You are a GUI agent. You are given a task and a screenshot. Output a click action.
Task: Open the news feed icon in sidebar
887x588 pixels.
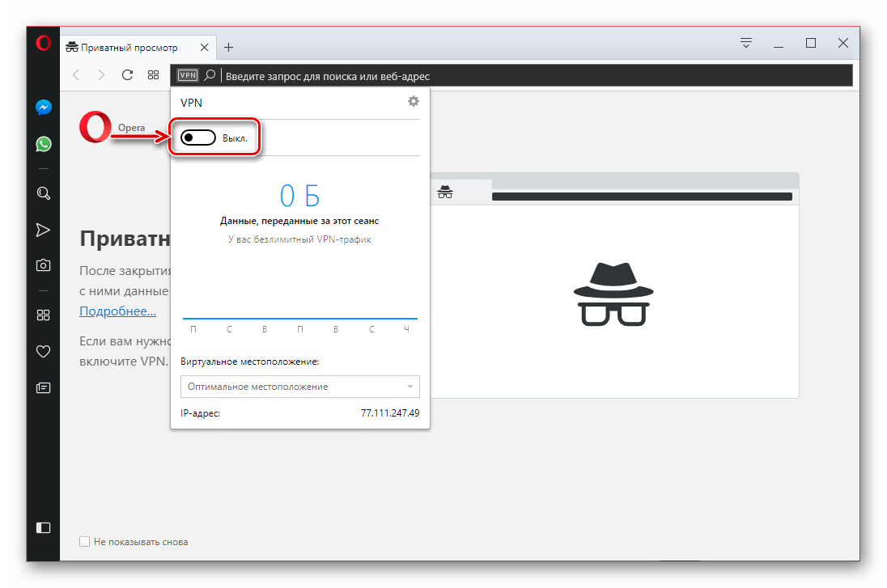[x=44, y=388]
